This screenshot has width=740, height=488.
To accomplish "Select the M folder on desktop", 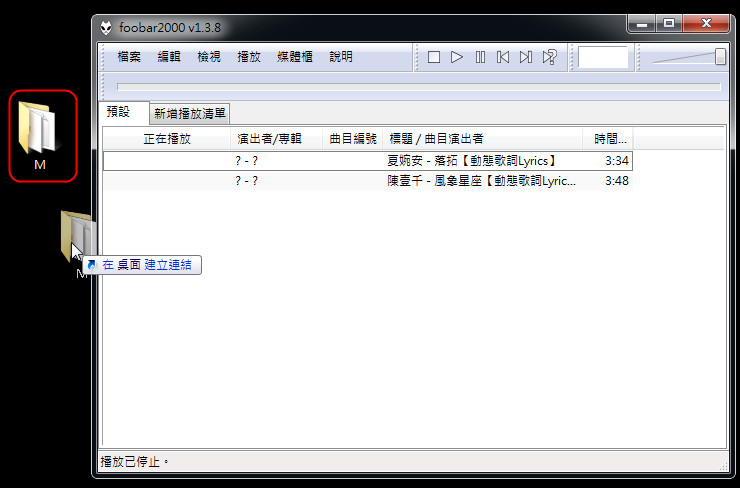I will [x=40, y=135].
